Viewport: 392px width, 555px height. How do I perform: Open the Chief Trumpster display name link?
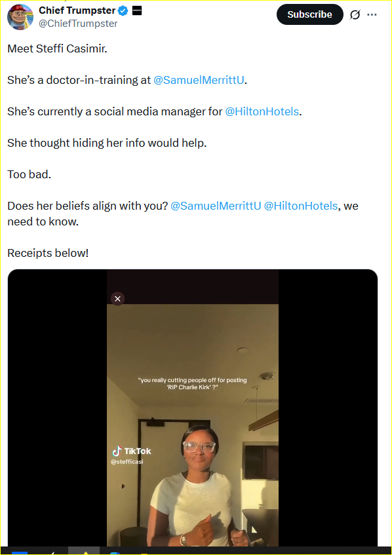77,10
